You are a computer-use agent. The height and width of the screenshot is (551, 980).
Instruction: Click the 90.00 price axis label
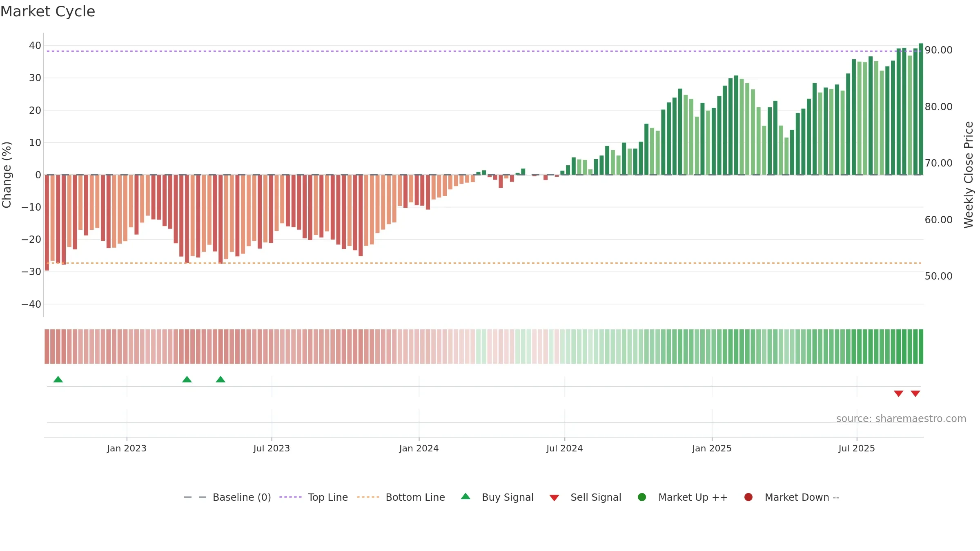click(938, 50)
